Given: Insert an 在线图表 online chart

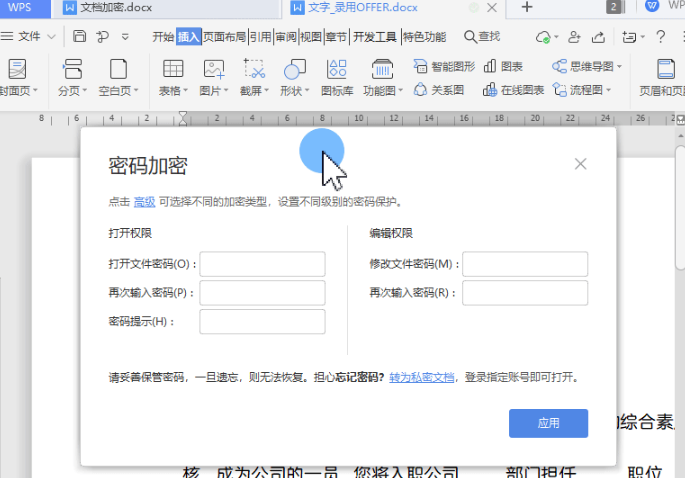Looking at the screenshot, I should pyautogui.click(x=514, y=90).
